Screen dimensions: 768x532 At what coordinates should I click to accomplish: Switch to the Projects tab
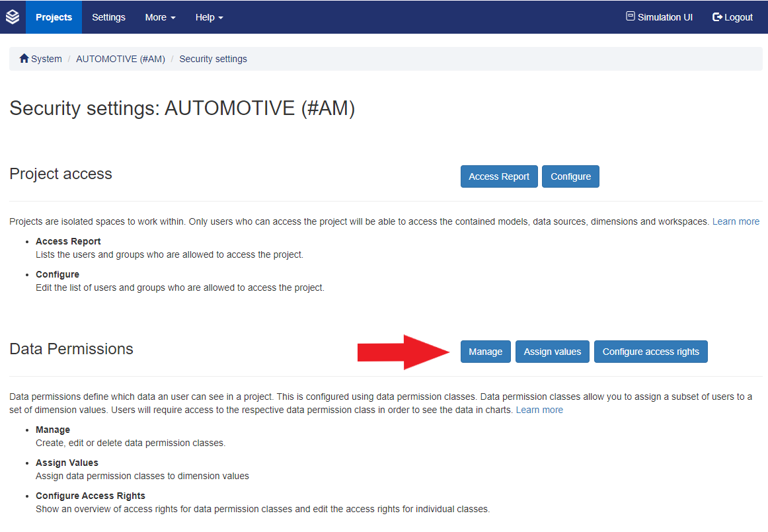coord(54,17)
